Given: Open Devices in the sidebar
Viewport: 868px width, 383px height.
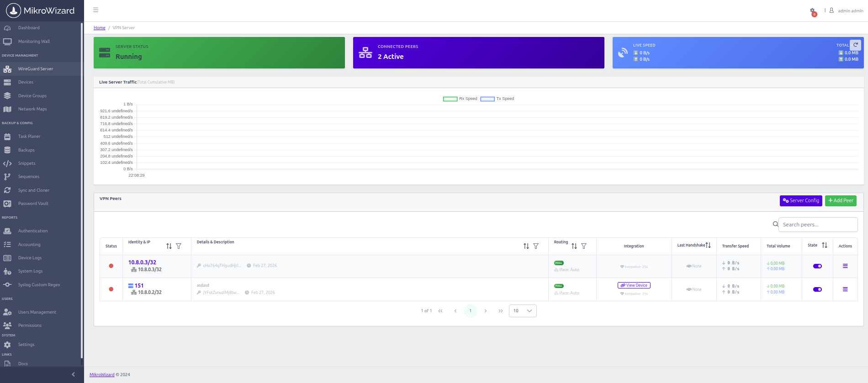Looking at the screenshot, I should click(x=26, y=82).
